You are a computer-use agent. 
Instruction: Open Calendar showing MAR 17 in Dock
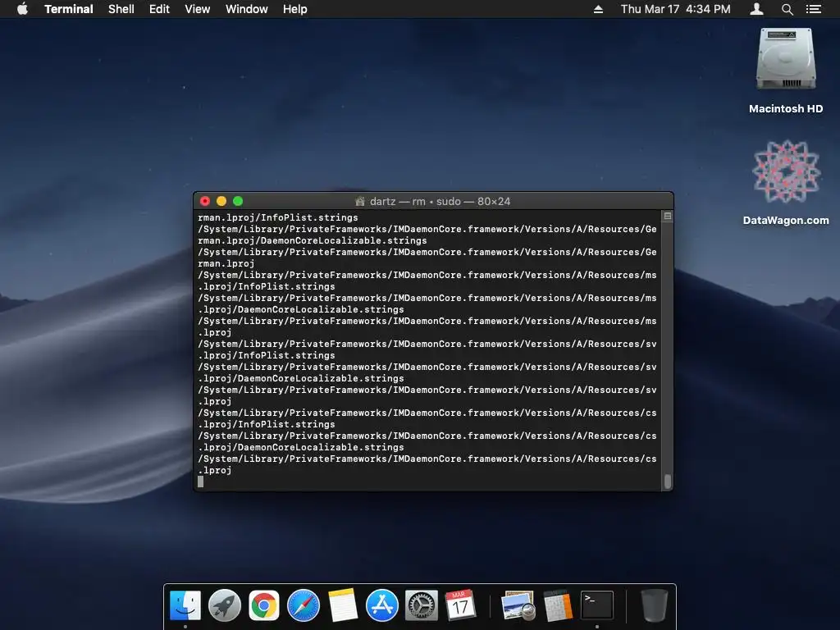[x=460, y=605]
